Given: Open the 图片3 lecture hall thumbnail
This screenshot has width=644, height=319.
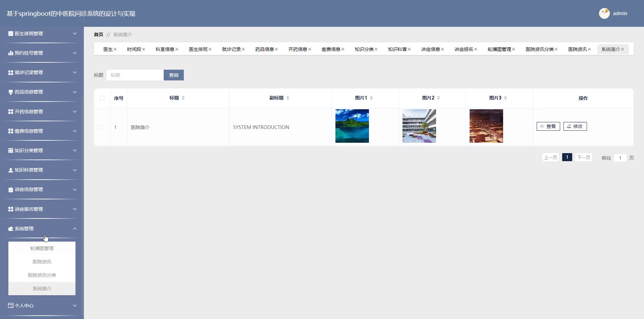Looking at the screenshot, I should (x=486, y=126).
